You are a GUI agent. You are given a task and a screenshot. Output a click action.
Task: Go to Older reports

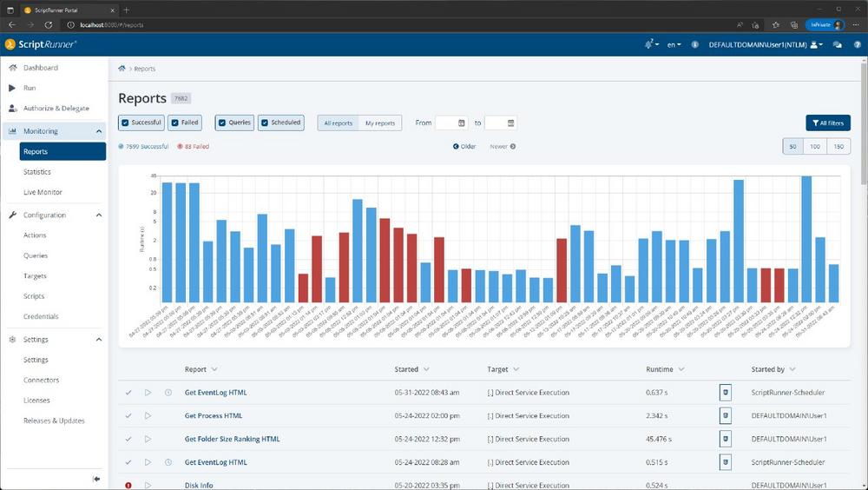point(464,147)
